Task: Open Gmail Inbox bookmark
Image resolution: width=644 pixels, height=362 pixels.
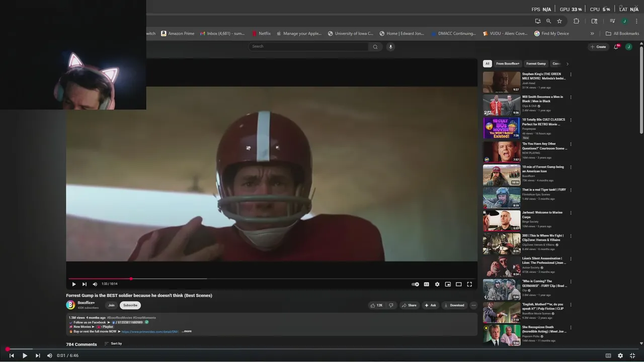Action: pyautogui.click(x=222, y=34)
